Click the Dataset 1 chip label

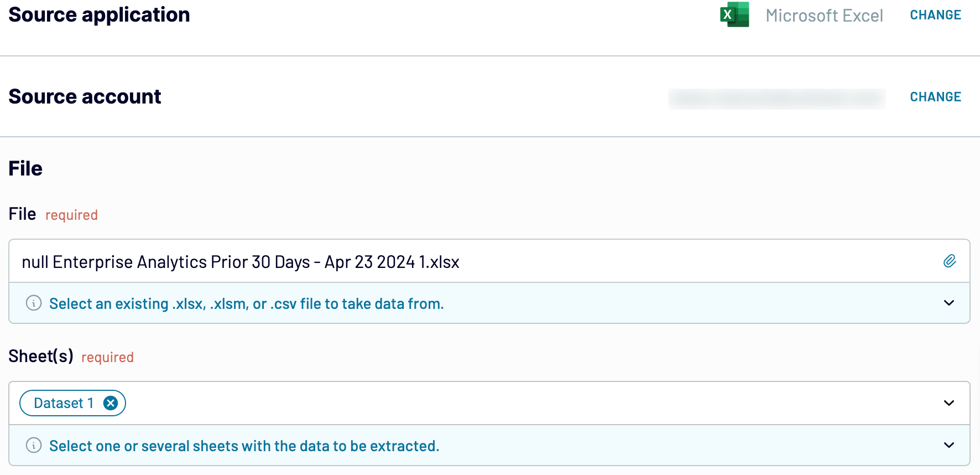click(64, 403)
